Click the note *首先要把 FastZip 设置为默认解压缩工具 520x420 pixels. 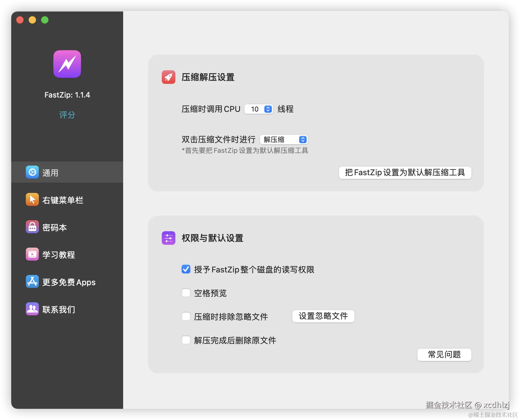(245, 151)
